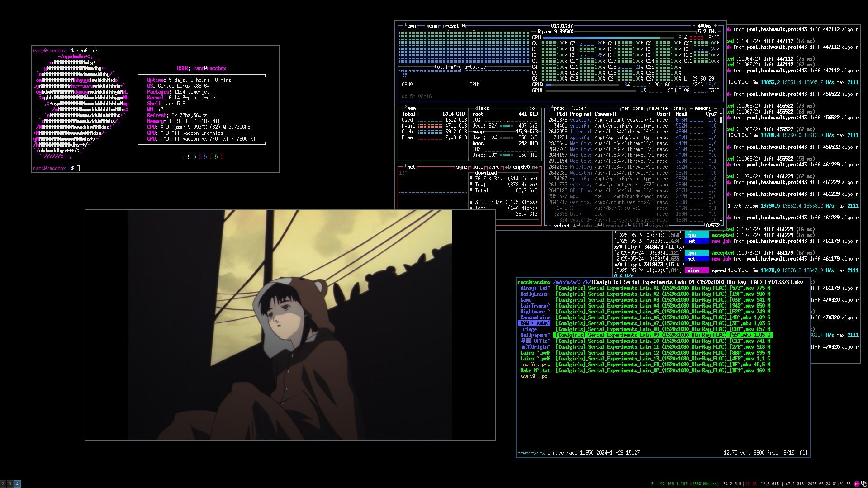Toggle 'reverse' sorting in btop proc box

coord(658,108)
